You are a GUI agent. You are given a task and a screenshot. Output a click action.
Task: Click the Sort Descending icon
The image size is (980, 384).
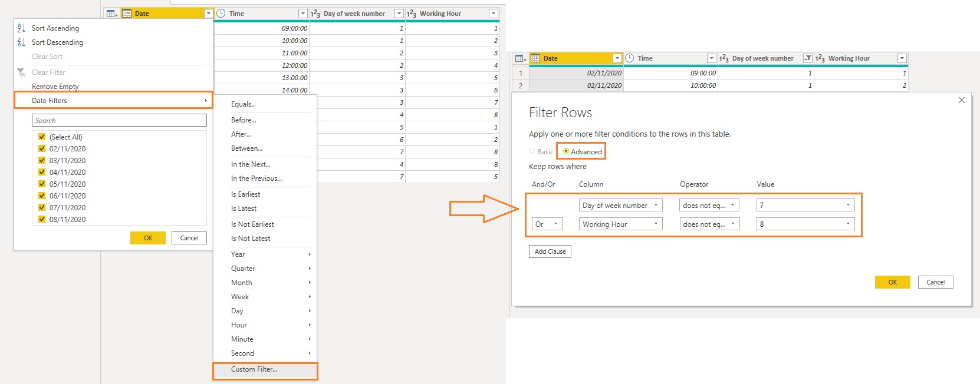click(21, 42)
